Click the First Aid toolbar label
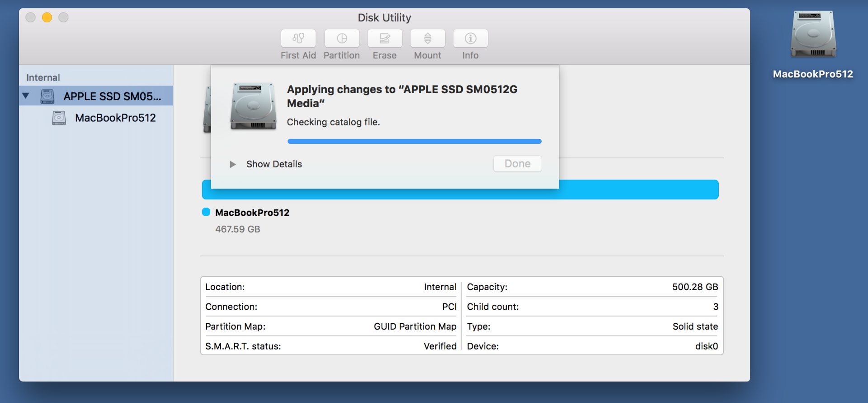 tap(298, 55)
